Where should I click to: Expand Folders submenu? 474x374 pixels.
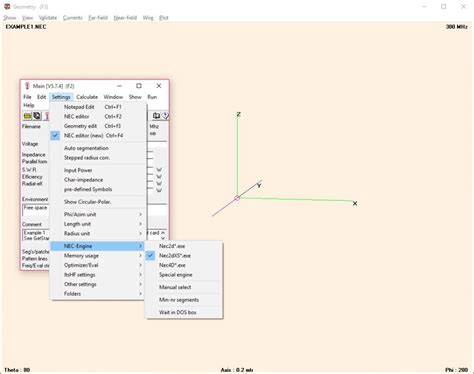point(98,294)
